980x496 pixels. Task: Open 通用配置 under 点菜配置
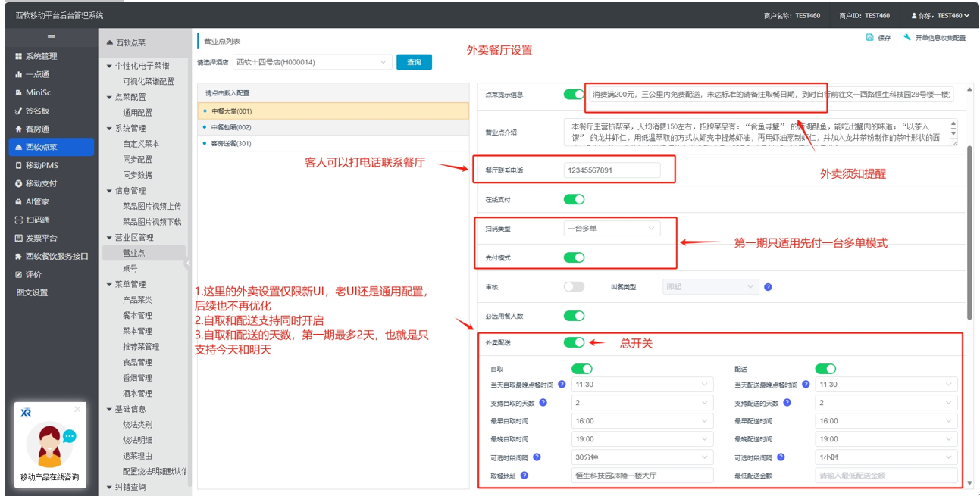(x=137, y=112)
